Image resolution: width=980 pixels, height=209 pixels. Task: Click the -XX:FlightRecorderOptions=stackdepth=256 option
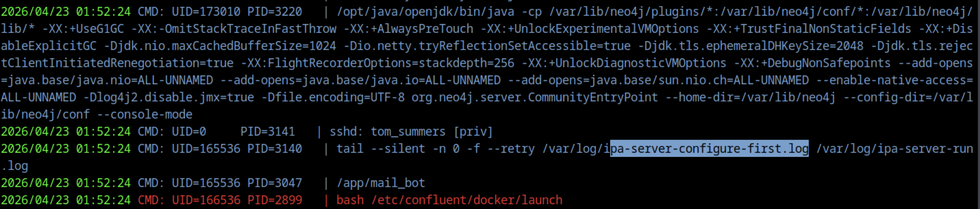coord(377,63)
